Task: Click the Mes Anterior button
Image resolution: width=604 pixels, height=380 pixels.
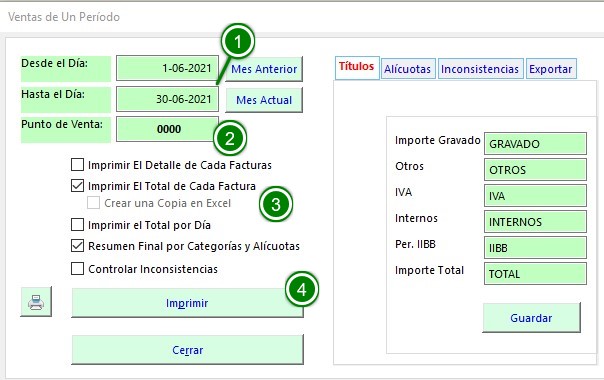Action: tap(264, 69)
